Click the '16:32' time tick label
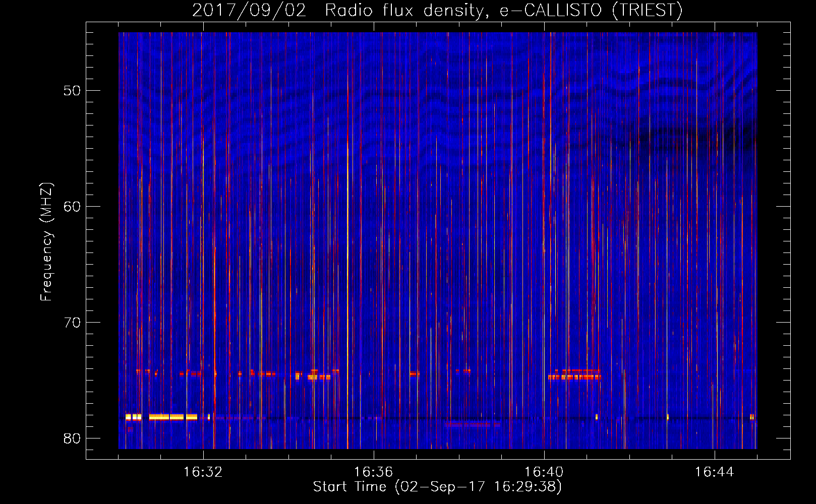The image size is (816, 504). (203, 472)
